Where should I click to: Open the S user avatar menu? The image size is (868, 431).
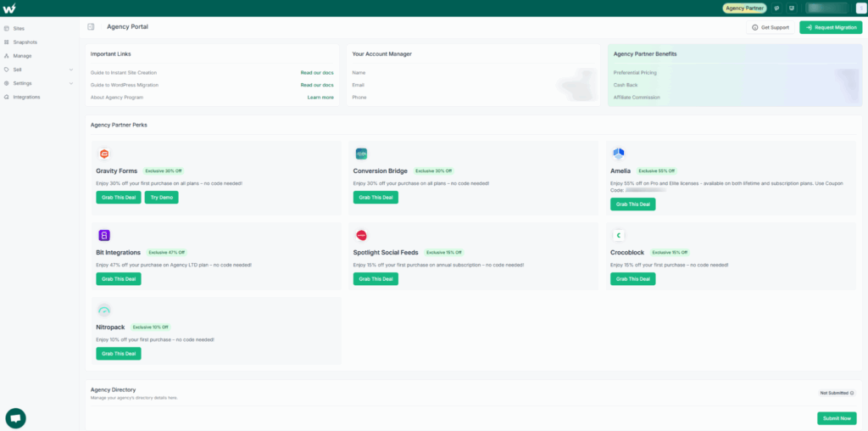(x=860, y=8)
